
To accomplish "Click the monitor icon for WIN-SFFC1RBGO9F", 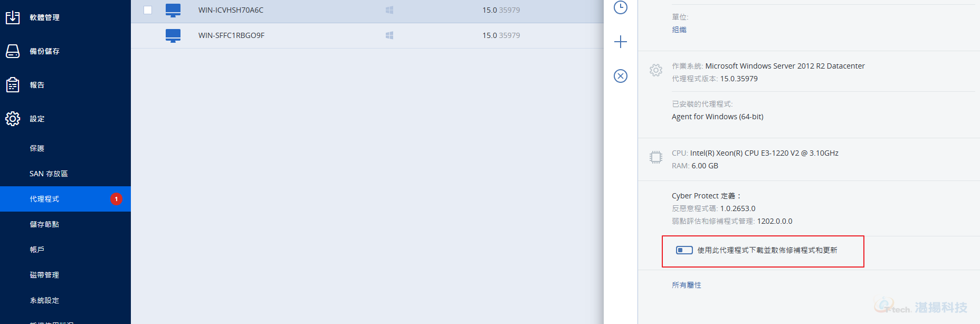I will pyautogui.click(x=173, y=36).
